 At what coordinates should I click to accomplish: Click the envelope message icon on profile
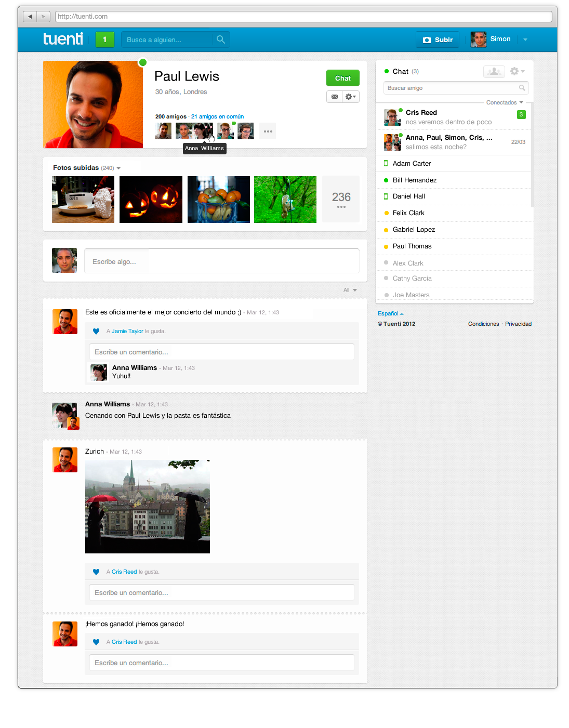click(x=335, y=97)
